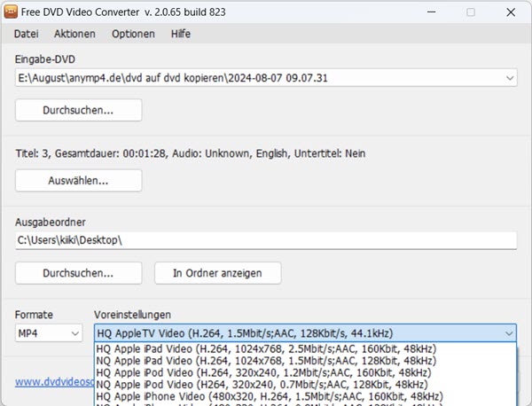Screen dimensions: 532x406
Task: Click Durchsuchen under Eingabe-DVD
Action: (x=78, y=110)
